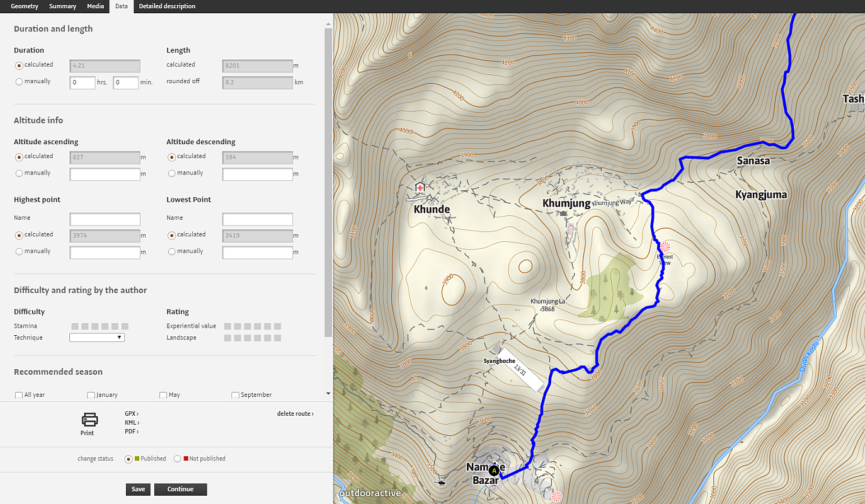Screen dimensions: 865x504
Task: Check the May season checkbox
Action: [x=163, y=396]
